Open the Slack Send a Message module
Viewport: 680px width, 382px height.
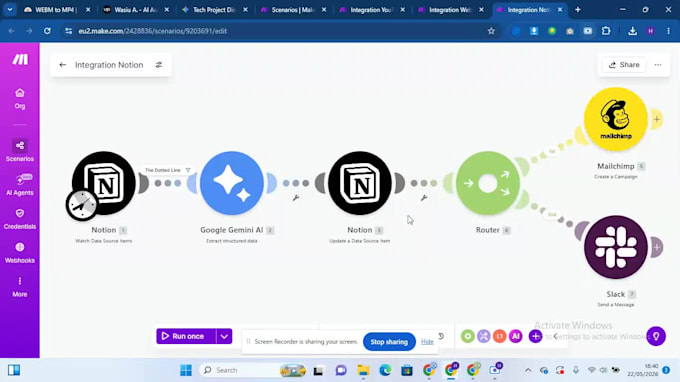pyautogui.click(x=615, y=247)
